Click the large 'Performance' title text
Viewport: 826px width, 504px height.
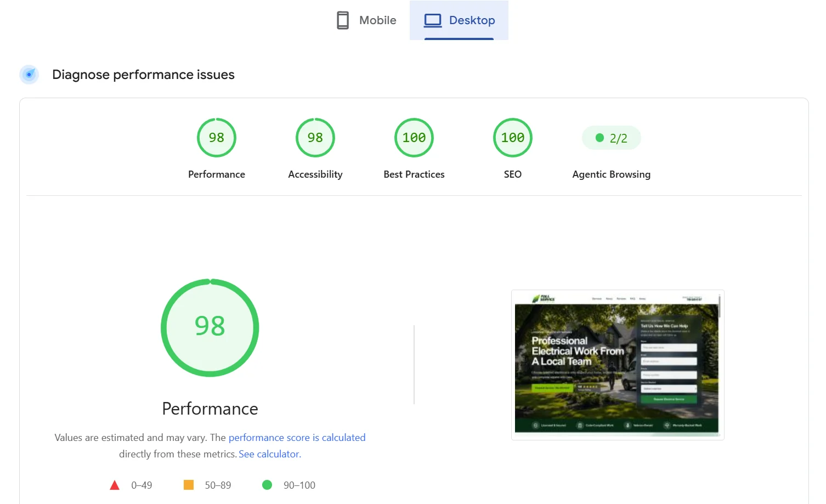[x=210, y=409]
